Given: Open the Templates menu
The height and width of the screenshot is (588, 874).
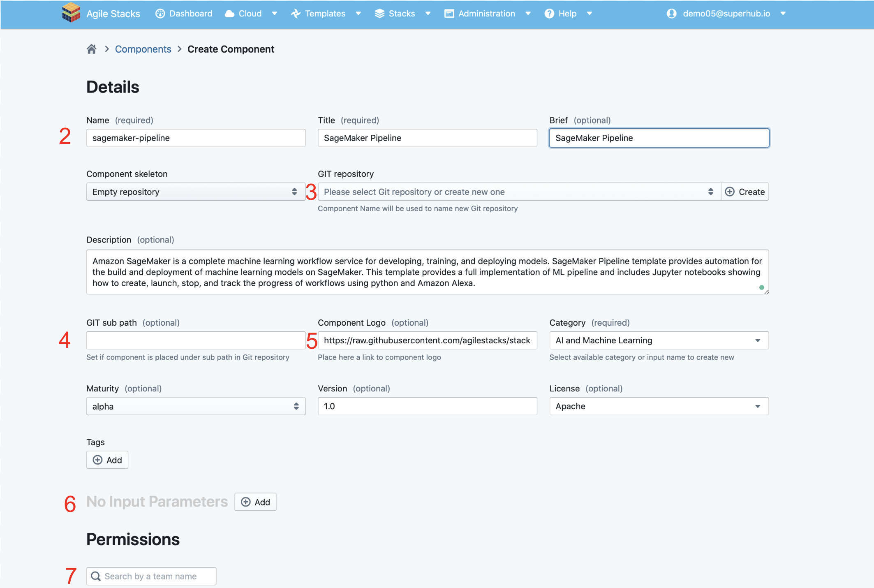Looking at the screenshot, I should pos(326,14).
